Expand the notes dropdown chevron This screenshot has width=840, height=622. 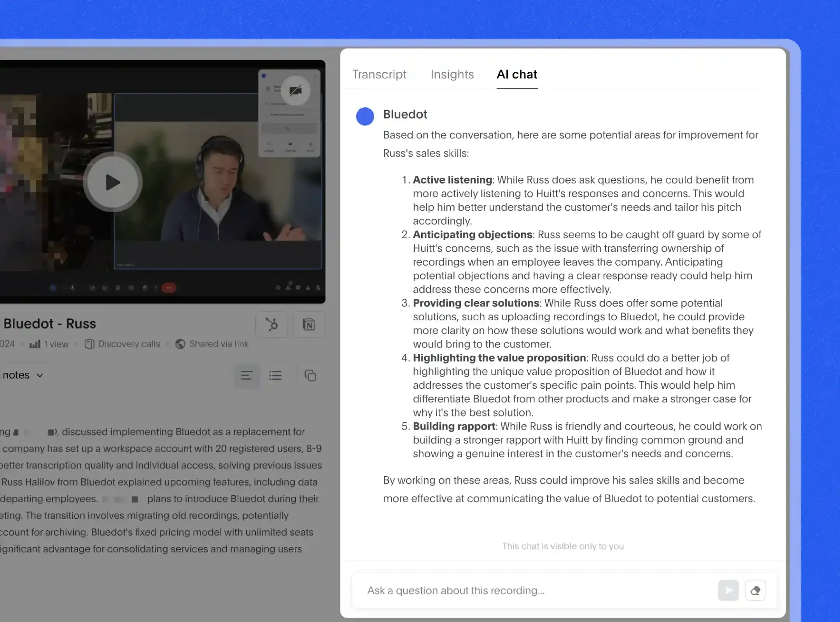[40, 375]
